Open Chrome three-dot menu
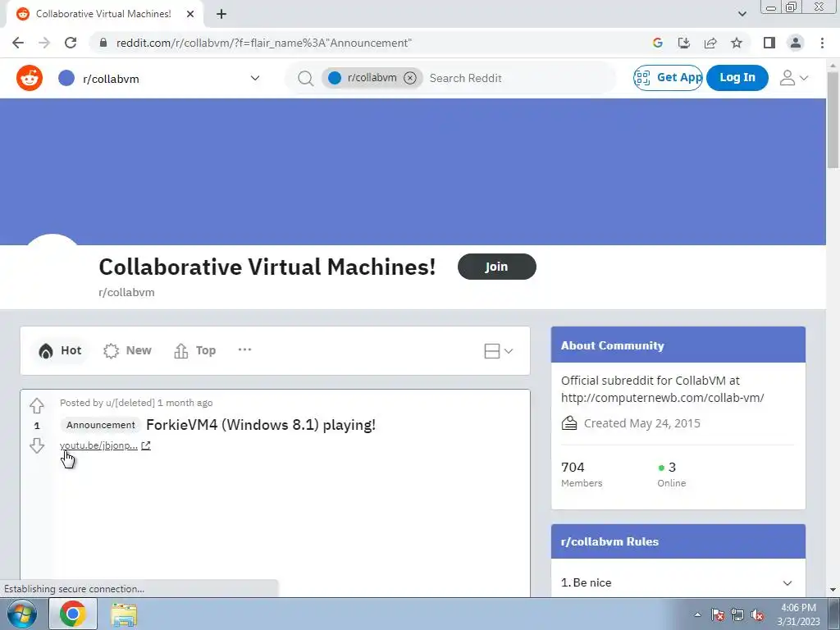Screen dimensions: 840x630 822,43
